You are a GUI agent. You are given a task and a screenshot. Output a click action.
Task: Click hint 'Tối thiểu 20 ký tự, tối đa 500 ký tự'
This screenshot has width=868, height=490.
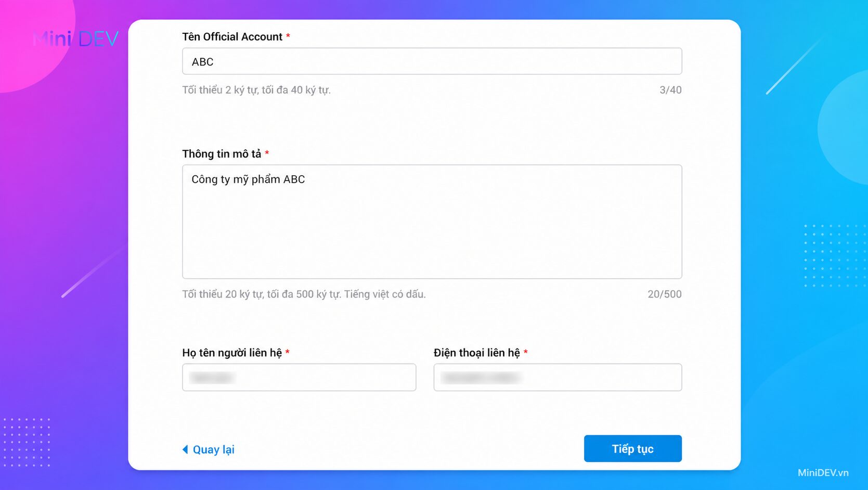click(x=262, y=294)
